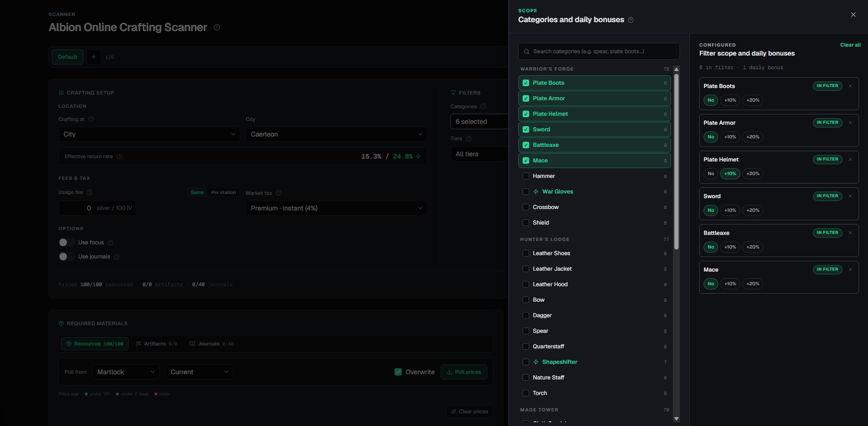
Task: Remove Plate Boots from configured list
Action: click(850, 86)
